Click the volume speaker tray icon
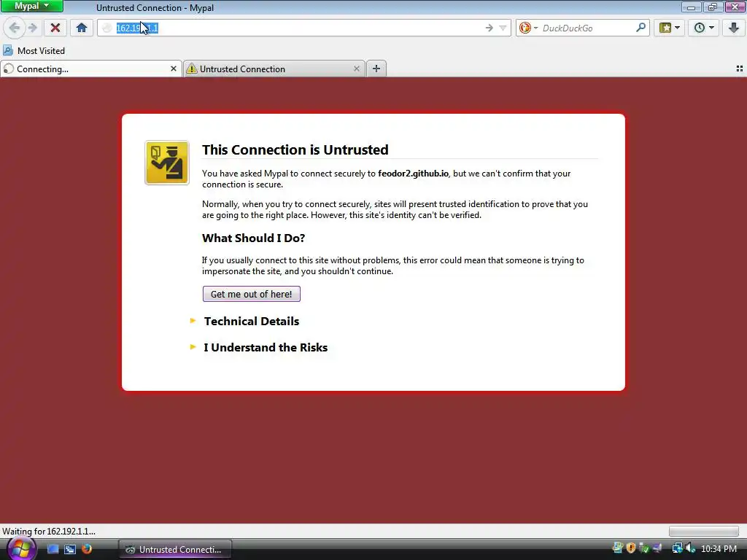The image size is (747, 560). [x=691, y=549]
